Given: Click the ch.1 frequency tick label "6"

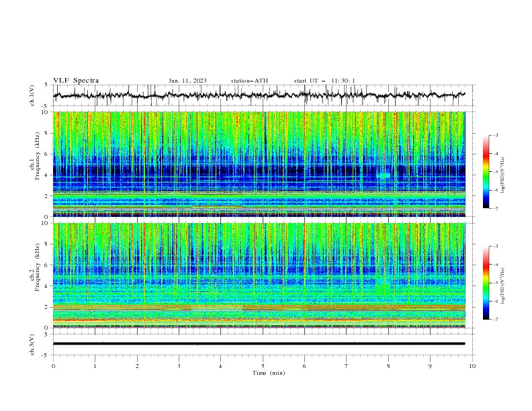Looking at the screenshot, I should (47, 154).
